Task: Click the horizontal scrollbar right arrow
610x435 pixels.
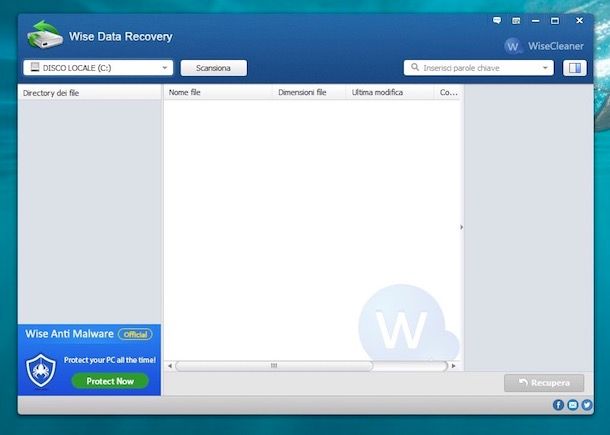Action: click(453, 366)
